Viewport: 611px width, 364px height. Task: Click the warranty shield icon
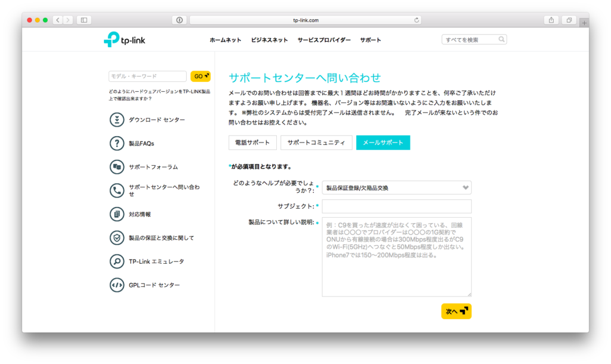[116, 237]
